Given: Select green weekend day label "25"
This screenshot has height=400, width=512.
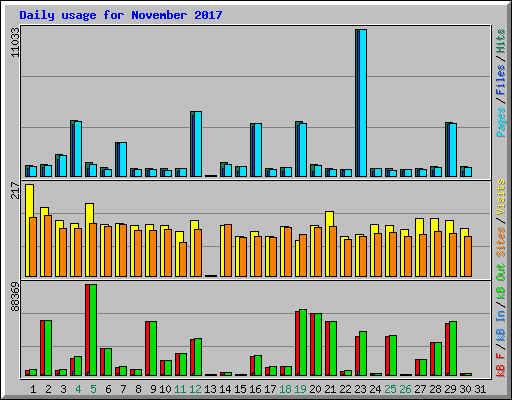Looking at the screenshot, I should [x=390, y=389].
